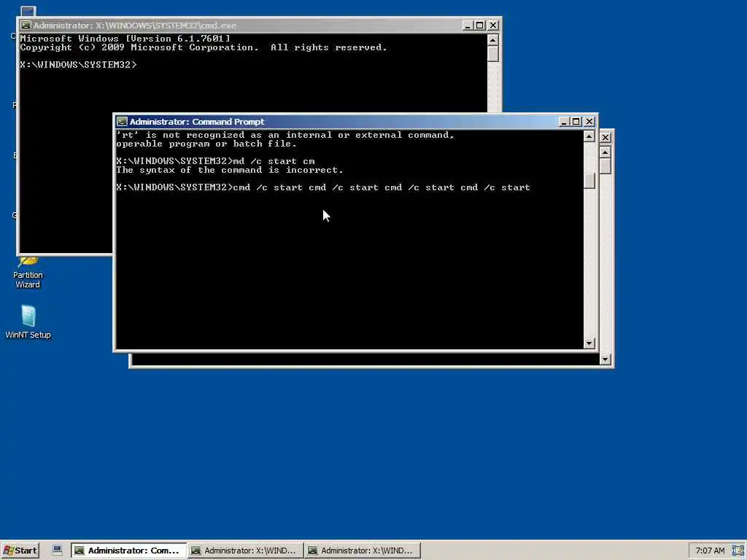Click Command Prompt scrollbar up arrow
Viewport: 747px width, 560px height.
click(589, 136)
